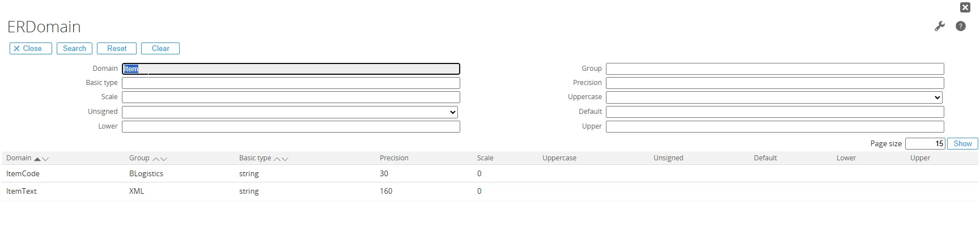The width and height of the screenshot is (980, 234).
Task: Click the help question mark icon
Action: click(x=961, y=26)
